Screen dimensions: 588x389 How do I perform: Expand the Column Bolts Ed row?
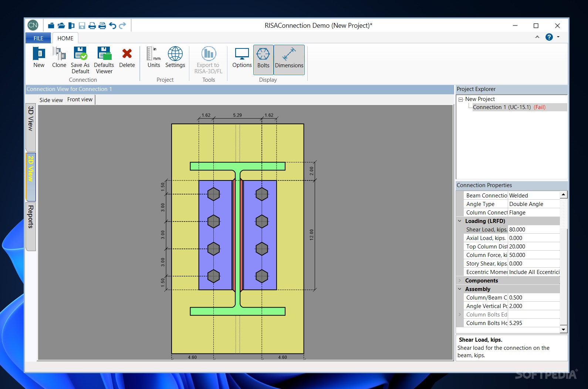coord(460,314)
